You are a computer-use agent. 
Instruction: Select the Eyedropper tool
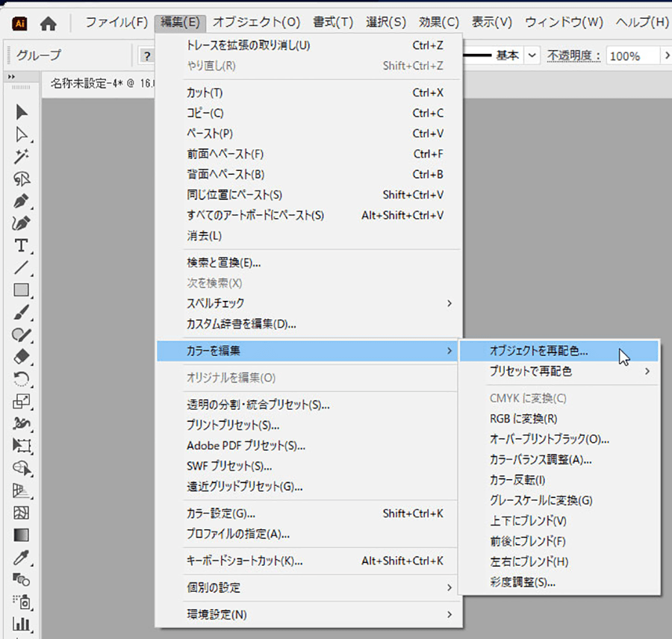pyautogui.click(x=22, y=558)
